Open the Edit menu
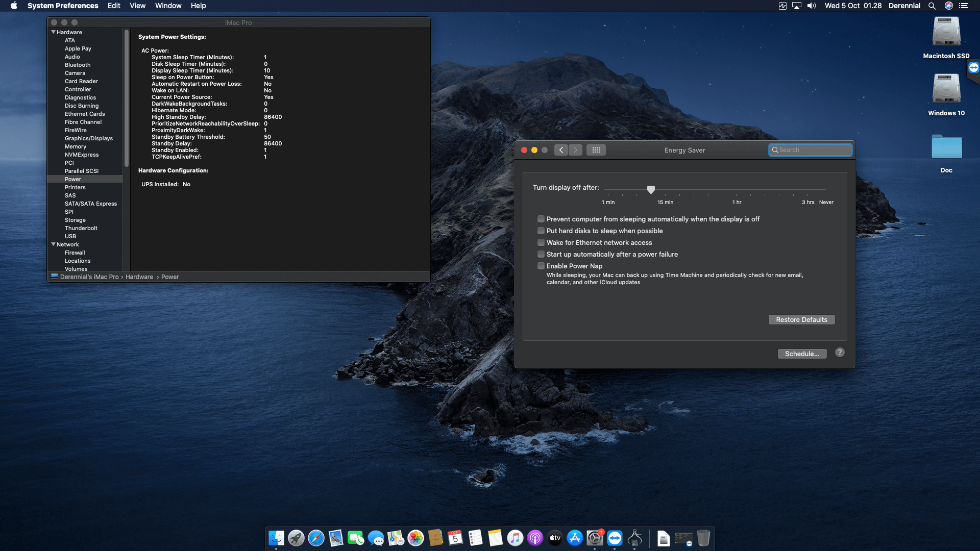980x551 pixels. pyautogui.click(x=113, y=6)
